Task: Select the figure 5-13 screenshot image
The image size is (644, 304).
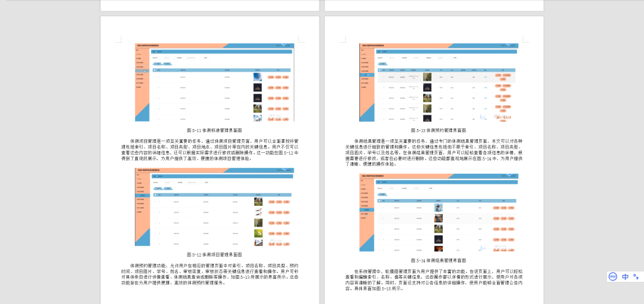Action: [x=438, y=82]
